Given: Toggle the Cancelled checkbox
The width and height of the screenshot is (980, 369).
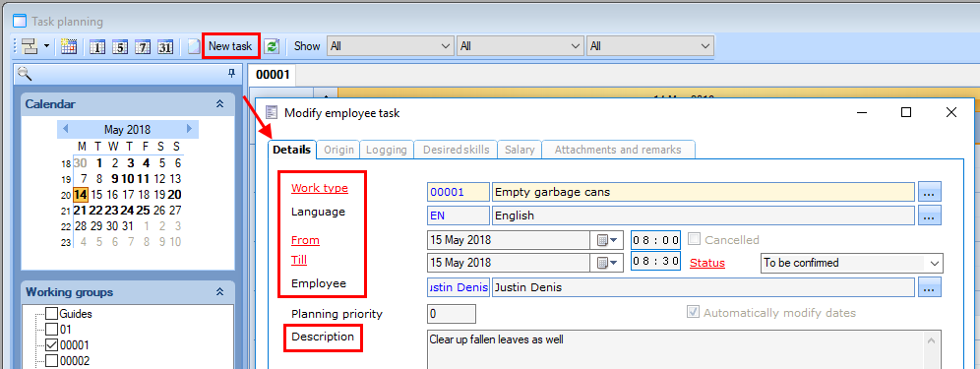Looking at the screenshot, I should tap(693, 239).
